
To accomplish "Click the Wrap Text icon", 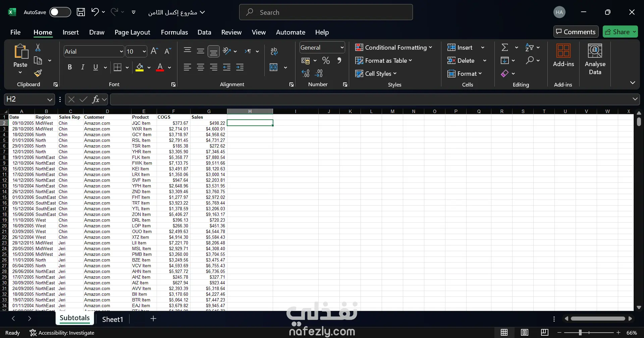I will tap(274, 51).
